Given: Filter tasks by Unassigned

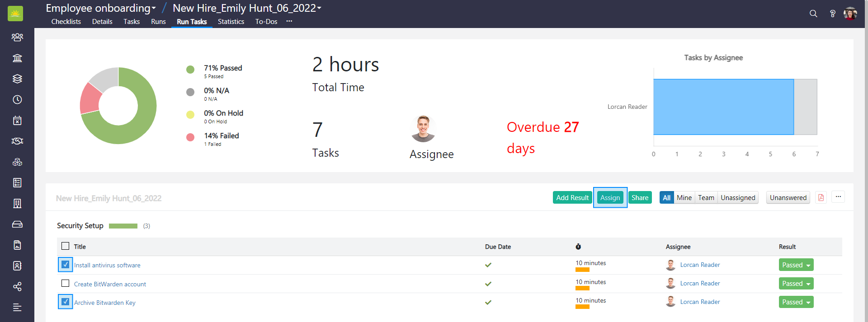Looking at the screenshot, I should point(738,198).
